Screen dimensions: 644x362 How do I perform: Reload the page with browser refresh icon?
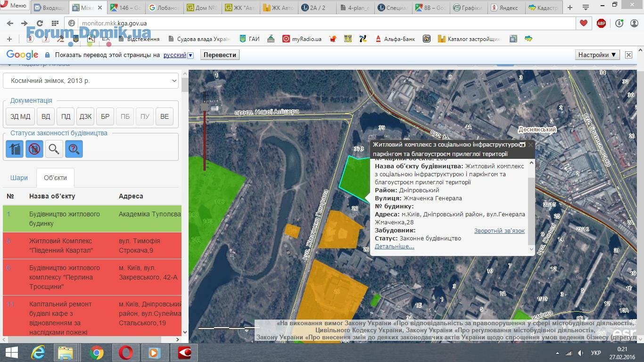[x=40, y=23]
